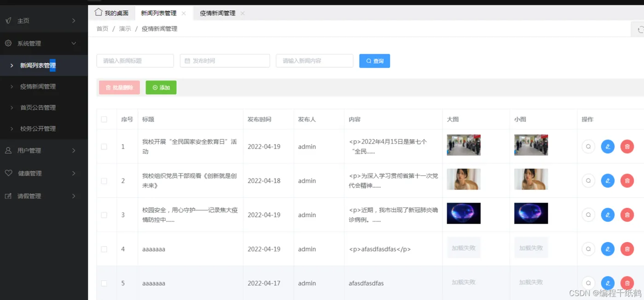The height and width of the screenshot is (300, 644).
Task: Focus the 请输入新闻内容 input field
Action: pos(315,61)
